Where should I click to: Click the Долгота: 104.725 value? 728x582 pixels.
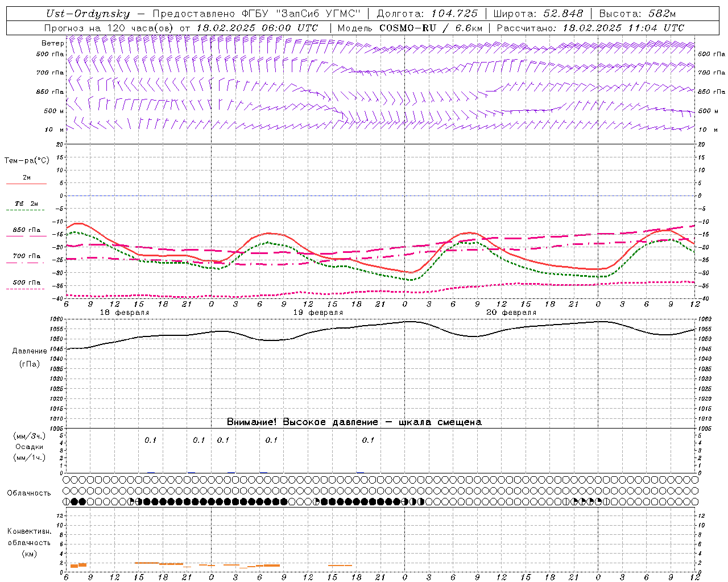[427, 14]
